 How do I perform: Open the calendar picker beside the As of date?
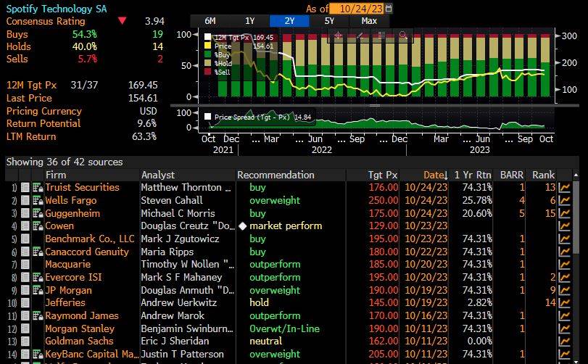(x=389, y=8)
